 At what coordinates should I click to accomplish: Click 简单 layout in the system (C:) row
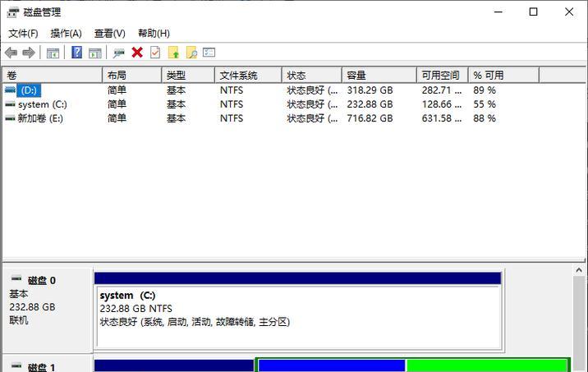(x=117, y=104)
